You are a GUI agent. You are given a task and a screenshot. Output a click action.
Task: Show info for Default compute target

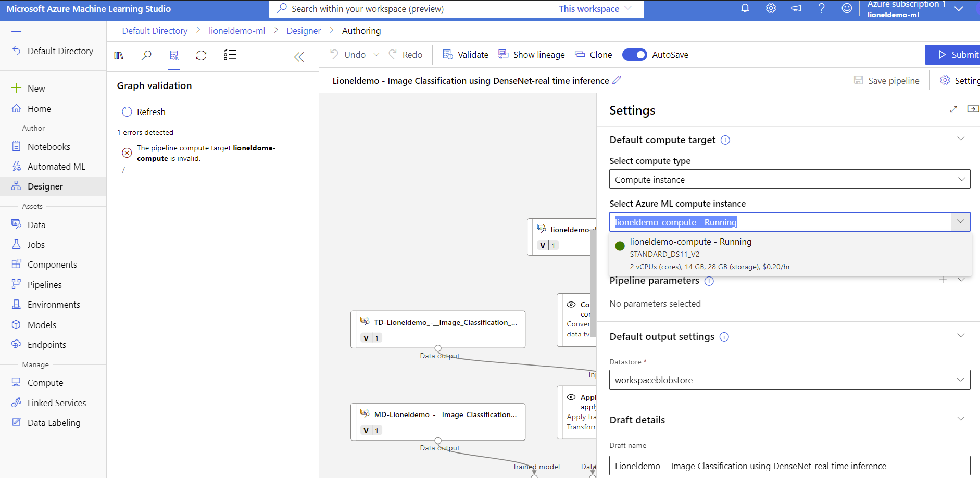tap(725, 140)
